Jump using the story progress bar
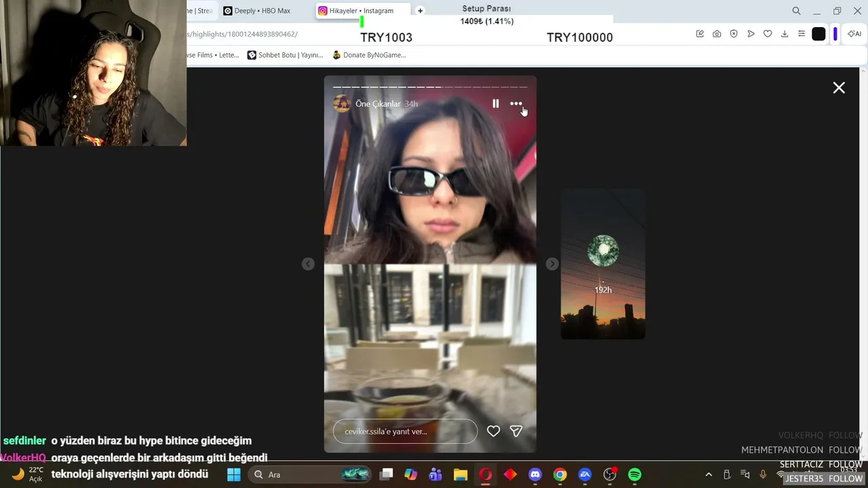 [x=430, y=87]
